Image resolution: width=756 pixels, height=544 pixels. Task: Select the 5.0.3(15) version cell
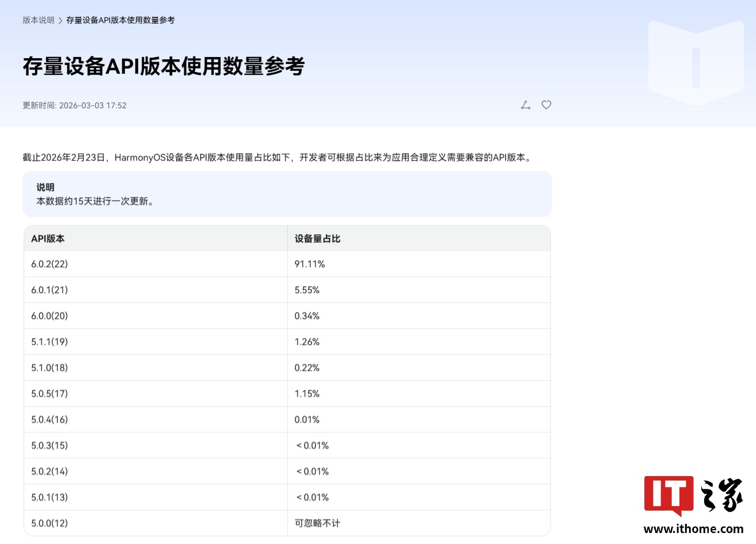coord(155,446)
